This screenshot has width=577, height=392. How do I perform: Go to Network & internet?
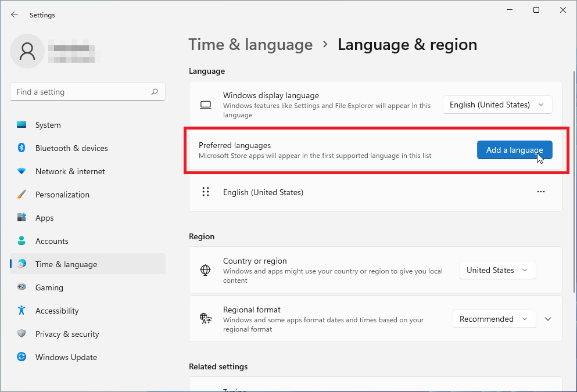pos(88,171)
